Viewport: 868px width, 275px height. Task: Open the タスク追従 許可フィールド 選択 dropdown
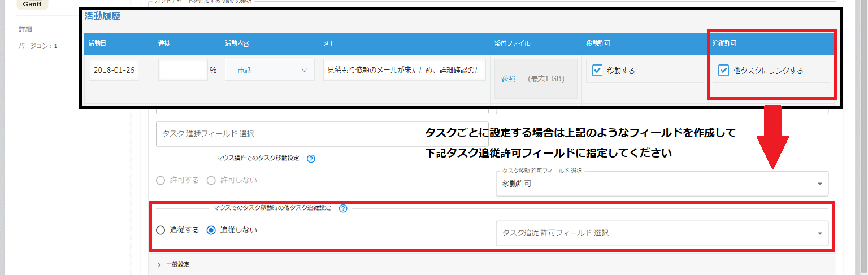click(662, 233)
